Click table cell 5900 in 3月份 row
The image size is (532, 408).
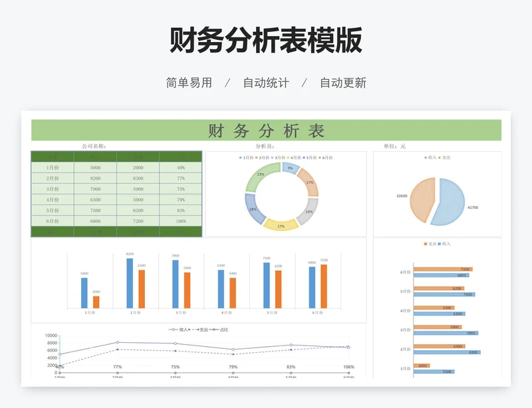pos(138,189)
